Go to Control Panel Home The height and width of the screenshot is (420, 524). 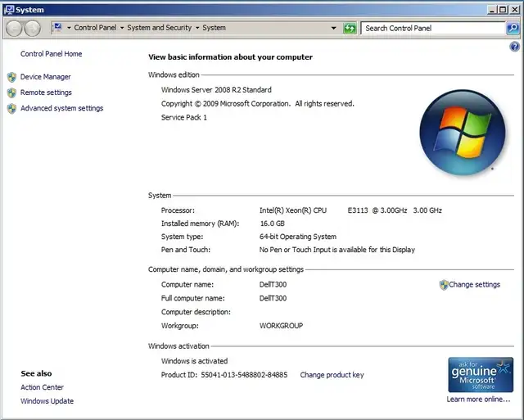[x=51, y=54]
